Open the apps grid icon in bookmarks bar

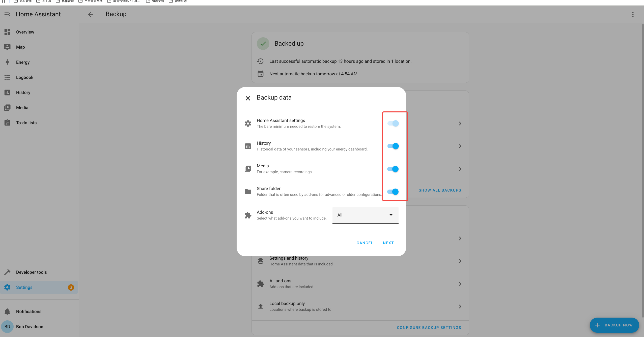(x=4, y=1)
